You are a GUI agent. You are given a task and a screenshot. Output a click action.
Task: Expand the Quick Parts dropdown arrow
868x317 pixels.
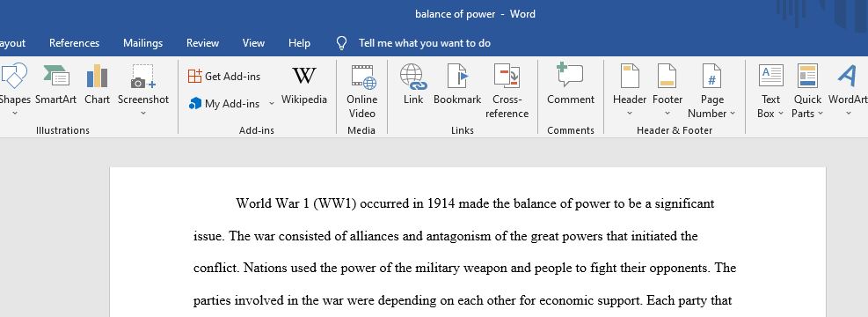coord(821,114)
